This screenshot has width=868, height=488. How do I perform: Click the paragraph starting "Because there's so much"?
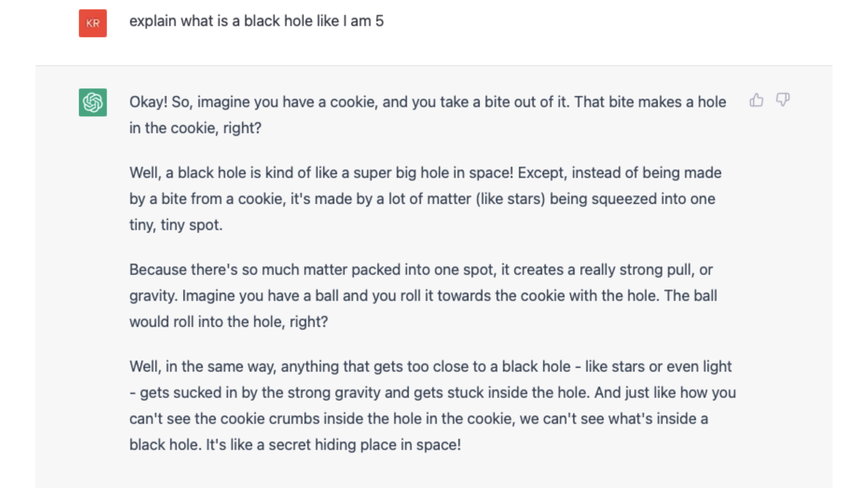click(x=420, y=270)
